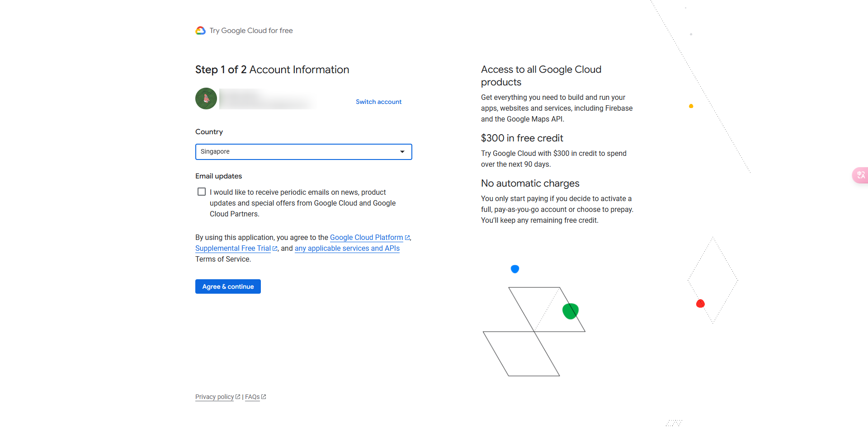Click external-link icon beside FAQs
This screenshot has height=427, width=868.
tap(264, 397)
